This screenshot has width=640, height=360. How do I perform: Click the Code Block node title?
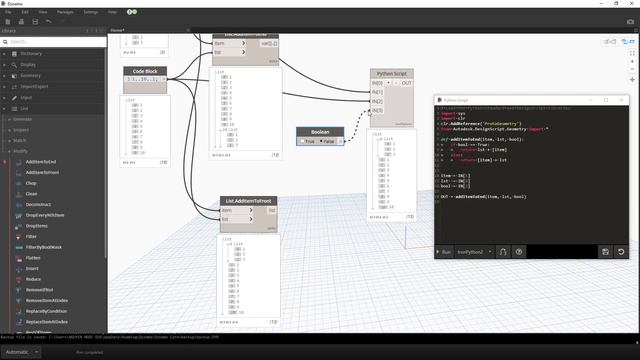point(145,71)
